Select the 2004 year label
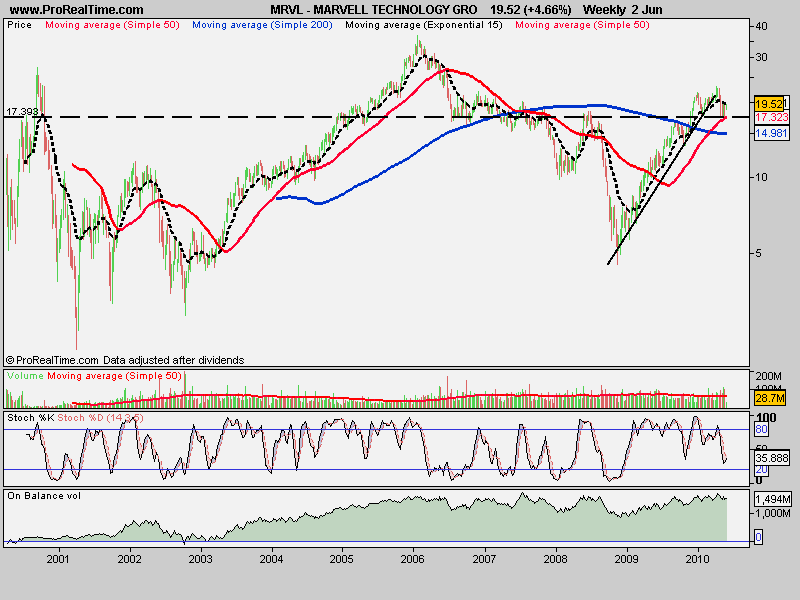800x600 pixels. coord(271,559)
